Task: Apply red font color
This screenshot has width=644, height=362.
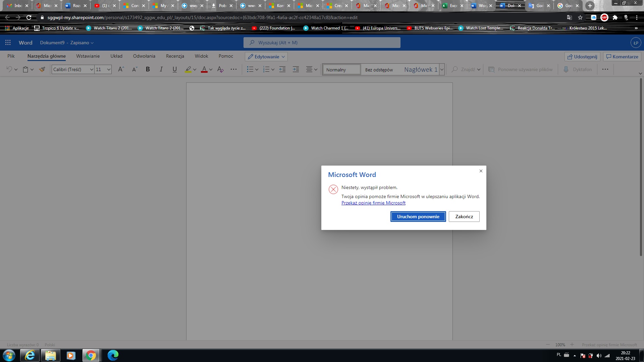Action: pos(204,69)
